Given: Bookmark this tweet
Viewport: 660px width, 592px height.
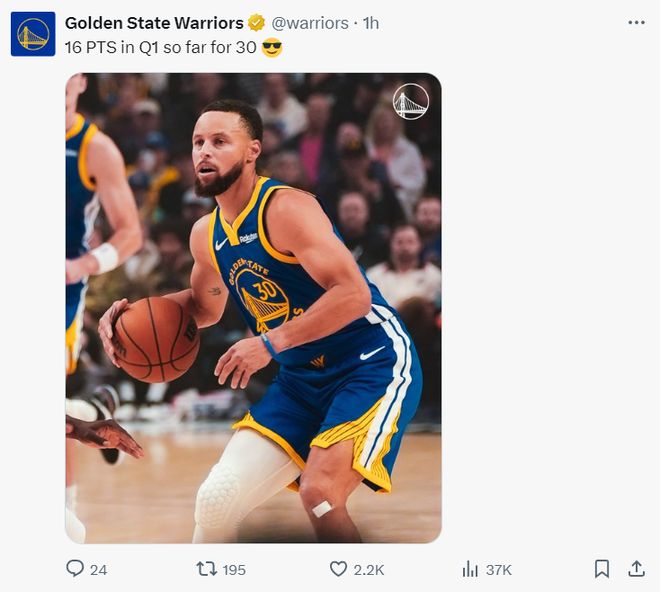Looking at the screenshot, I should [x=601, y=568].
